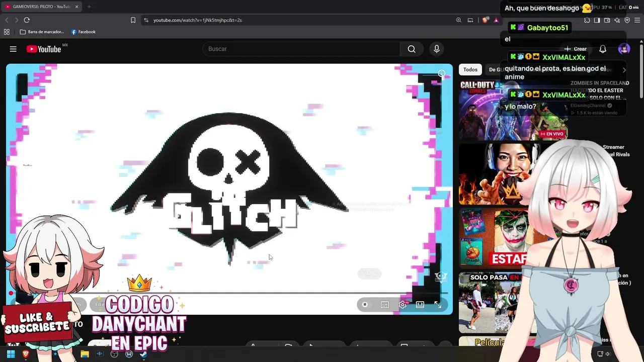Click the GLITCH channel watermark on the video
The width and height of the screenshot is (644, 362).
[x=441, y=277]
